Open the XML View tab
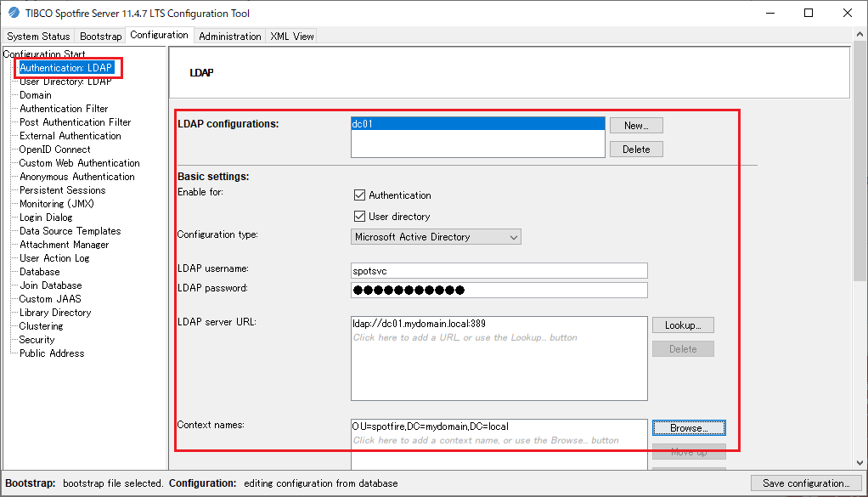 point(291,36)
